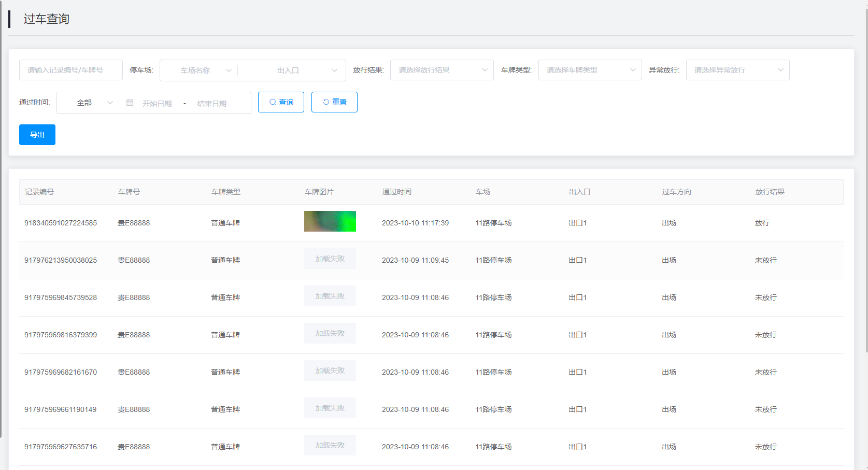Screen dimensions: 868x470
Task: Click the 放行结果 column header
Action: pos(770,192)
